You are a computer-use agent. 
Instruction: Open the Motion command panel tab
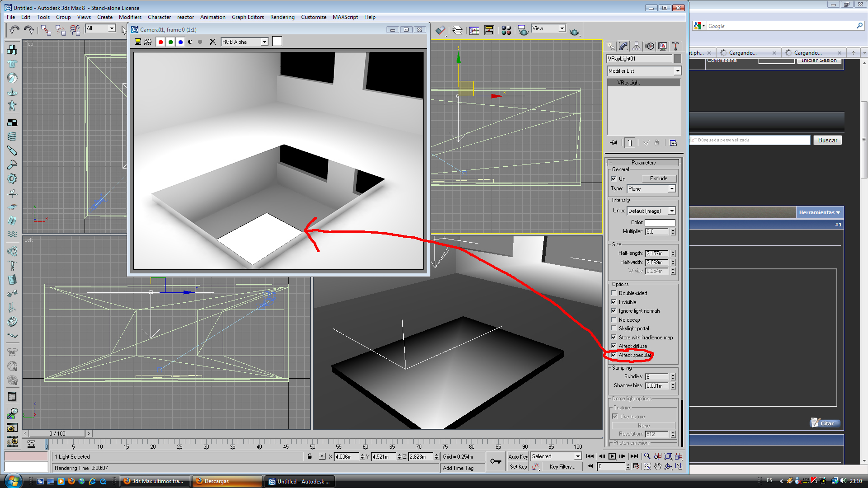click(x=650, y=46)
